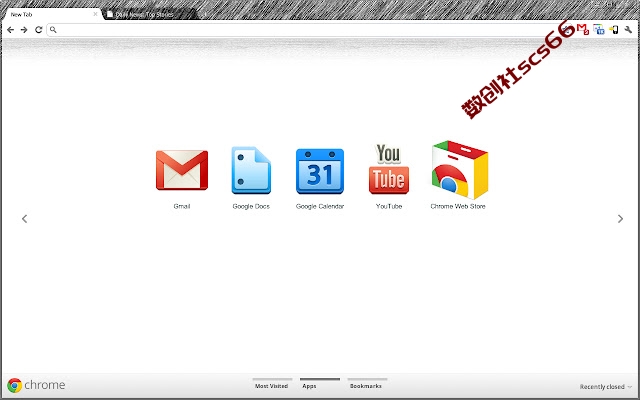Open the wrench settings menu
640x400 pixels.
click(628, 29)
